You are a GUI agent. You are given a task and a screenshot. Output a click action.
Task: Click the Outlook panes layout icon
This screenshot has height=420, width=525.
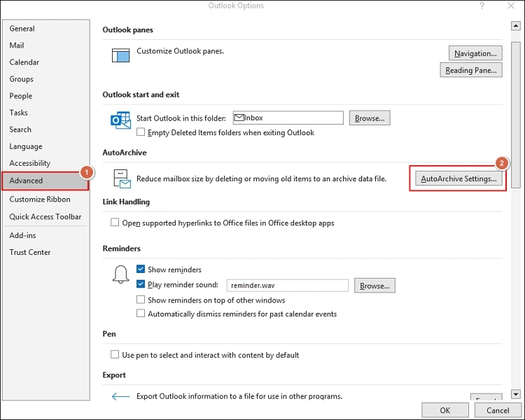[x=120, y=55]
